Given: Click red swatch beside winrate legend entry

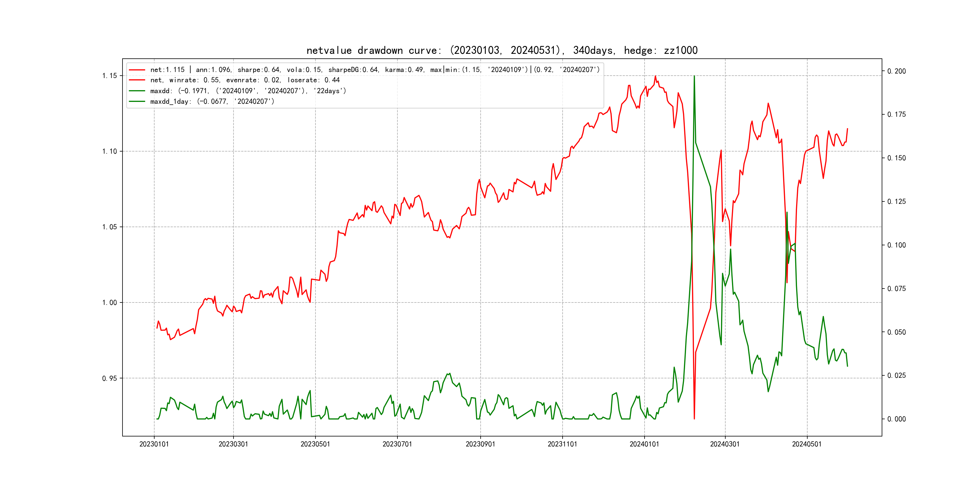Looking at the screenshot, I should [137, 80].
